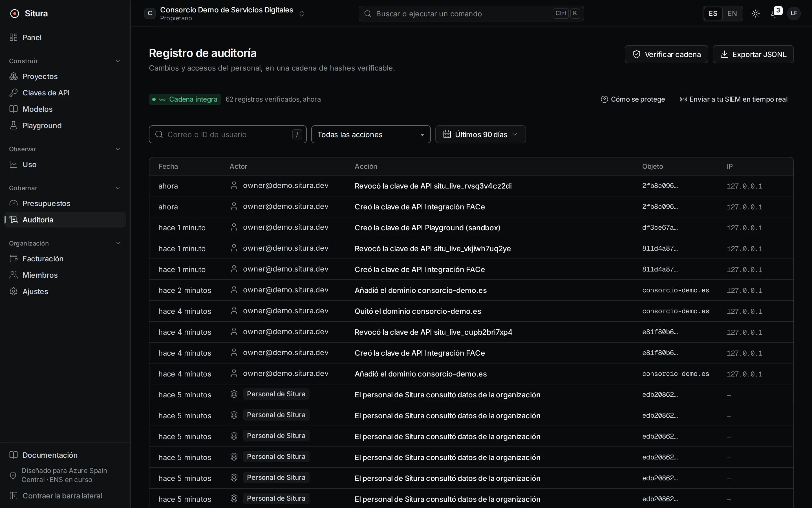The image size is (812, 508).
Task: Click the calendar icon in date filter
Action: (447, 134)
